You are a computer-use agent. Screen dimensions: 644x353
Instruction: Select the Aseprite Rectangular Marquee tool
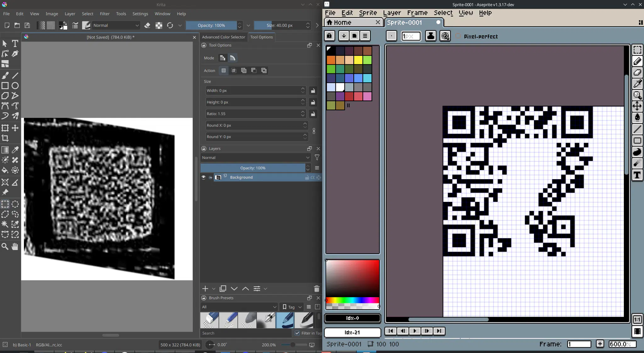pos(637,50)
